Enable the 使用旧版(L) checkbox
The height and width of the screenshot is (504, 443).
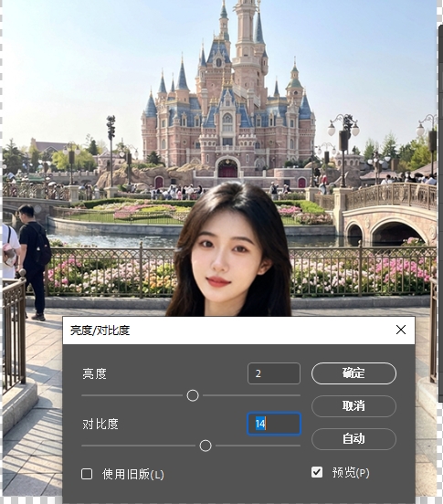[x=87, y=474]
